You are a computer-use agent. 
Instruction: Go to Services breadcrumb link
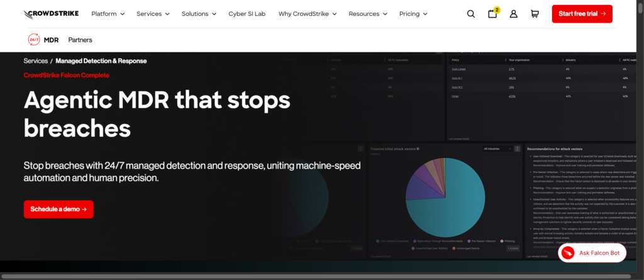tap(36, 61)
